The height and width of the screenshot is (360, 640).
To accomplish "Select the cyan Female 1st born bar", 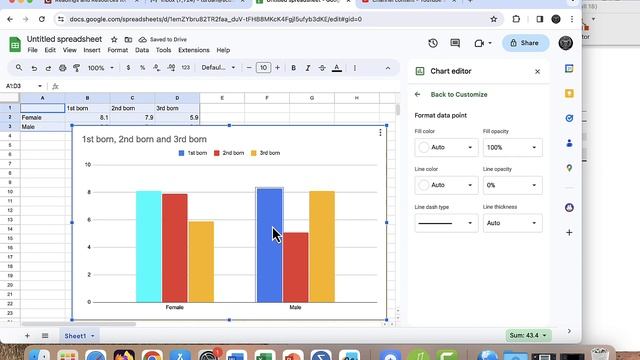I will pyautogui.click(x=149, y=247).
